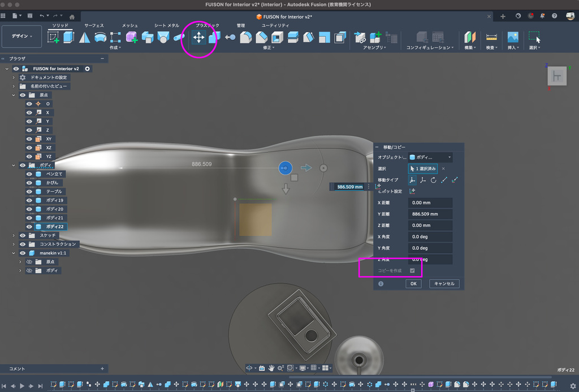
Task: Switch to the サーフェス tab
Action: pos(94,25)
